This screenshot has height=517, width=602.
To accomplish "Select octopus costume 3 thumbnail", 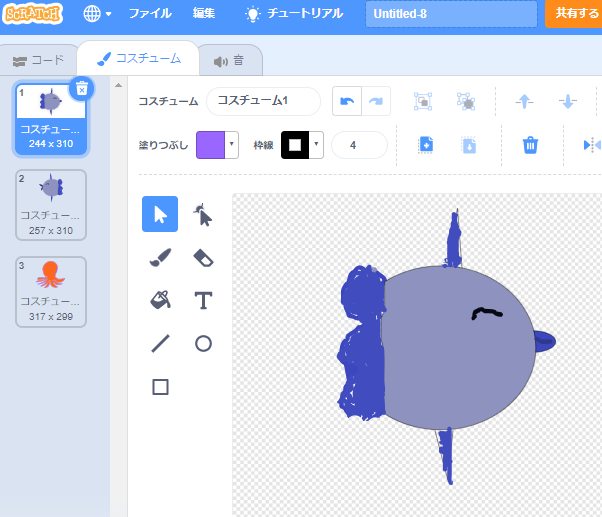I will tap(51, 292).
